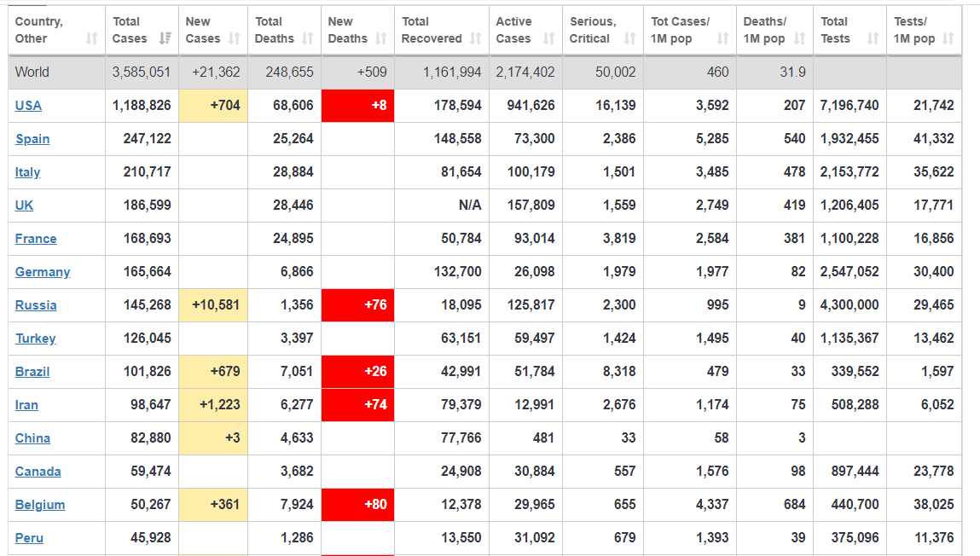
Task: Open the Italy country link
Action: click(x=27, y=172)
